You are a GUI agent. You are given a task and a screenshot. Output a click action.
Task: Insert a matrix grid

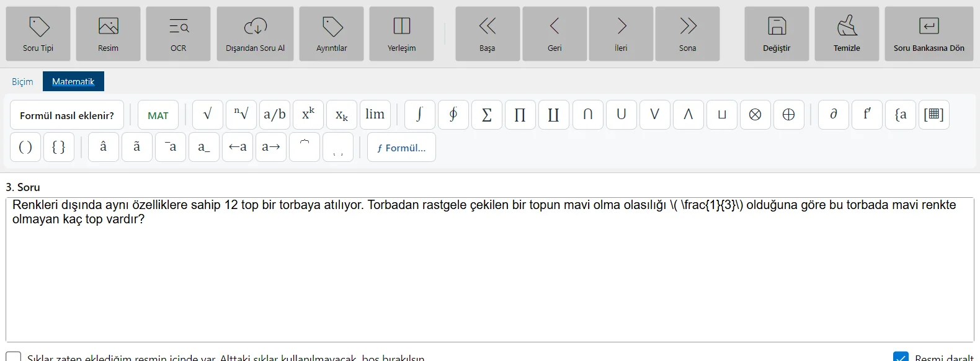(x=934, y=115)
